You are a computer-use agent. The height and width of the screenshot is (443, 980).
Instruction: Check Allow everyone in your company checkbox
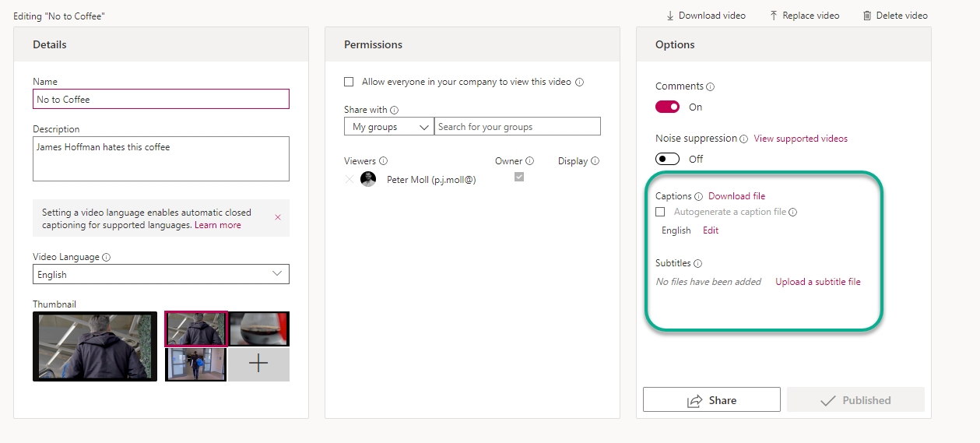tap(349, 82)
